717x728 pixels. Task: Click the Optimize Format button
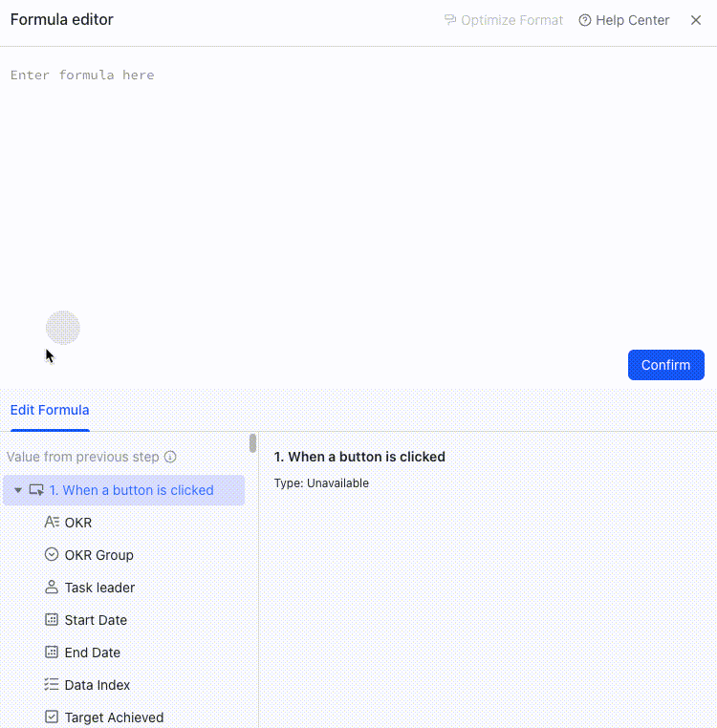click(503, 20)
